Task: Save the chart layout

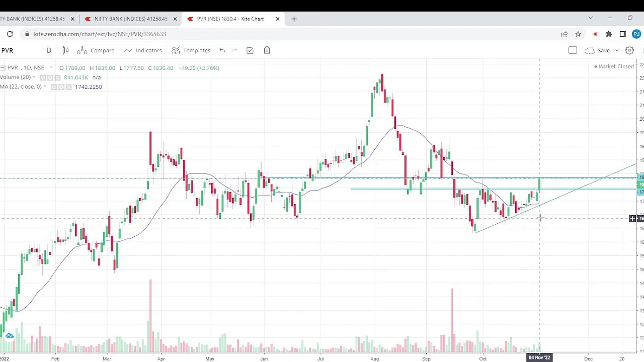Action: [598, 50]
